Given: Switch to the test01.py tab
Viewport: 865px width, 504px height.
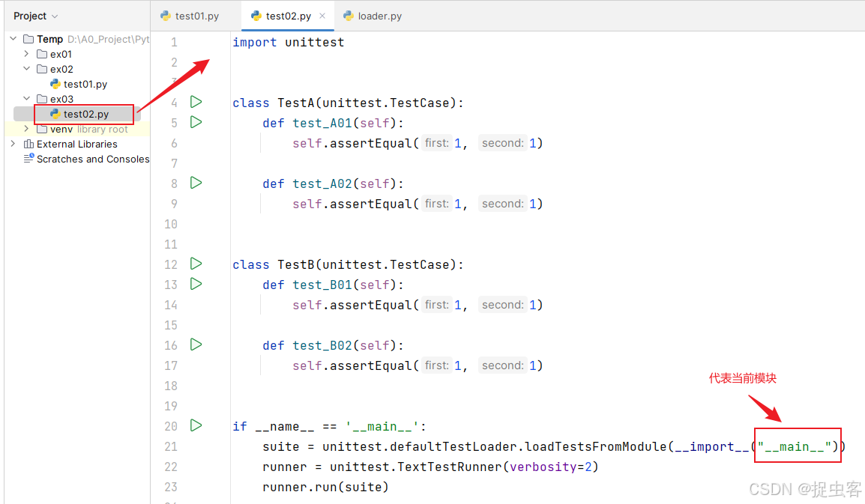Looking at the screenshot, I should 190,16.
